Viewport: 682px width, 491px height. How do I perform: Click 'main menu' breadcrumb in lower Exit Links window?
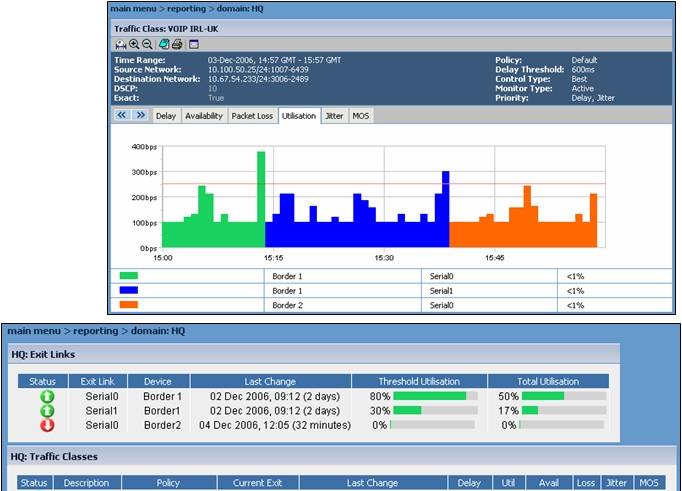(34, 331)
